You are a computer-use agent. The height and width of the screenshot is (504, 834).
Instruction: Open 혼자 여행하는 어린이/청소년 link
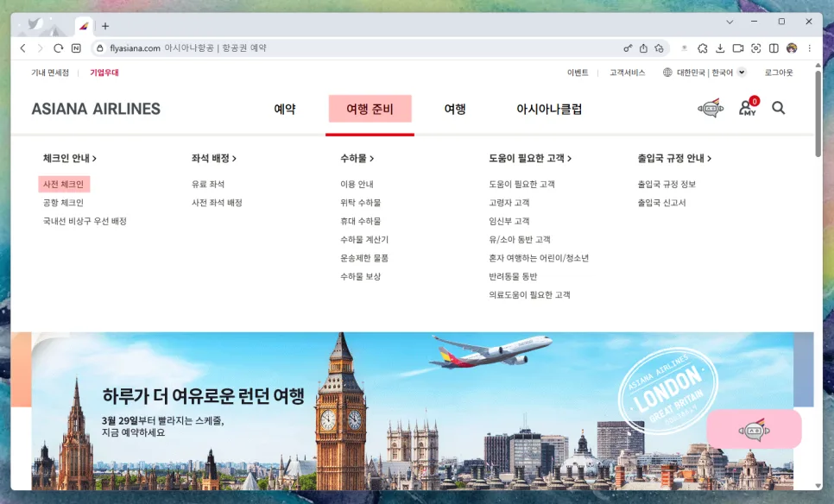[x=539, y=258]
